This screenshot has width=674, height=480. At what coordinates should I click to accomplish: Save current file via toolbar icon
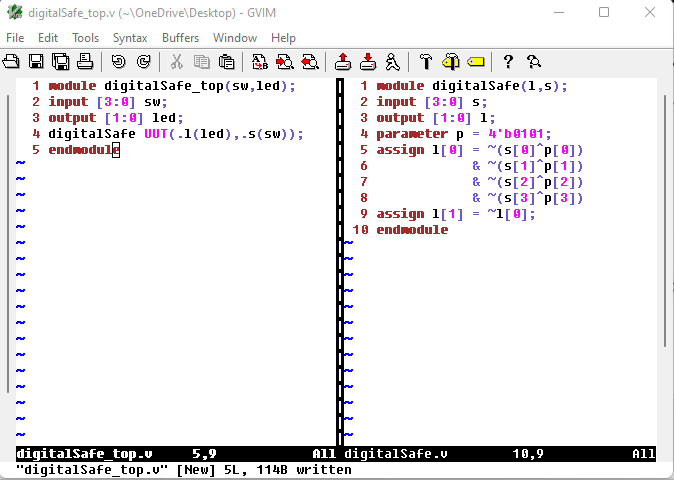point(36,62)
